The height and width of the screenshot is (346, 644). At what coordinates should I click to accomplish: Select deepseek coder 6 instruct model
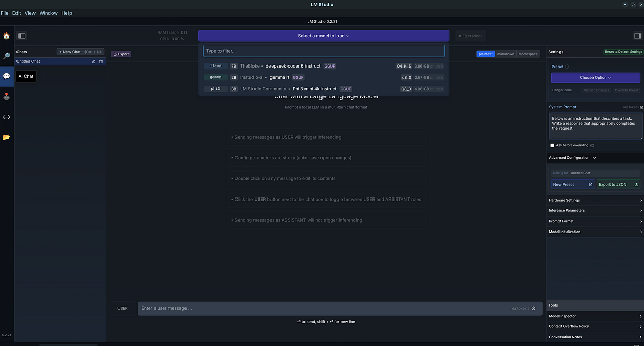pyautogui.click(x=324, y=66)
